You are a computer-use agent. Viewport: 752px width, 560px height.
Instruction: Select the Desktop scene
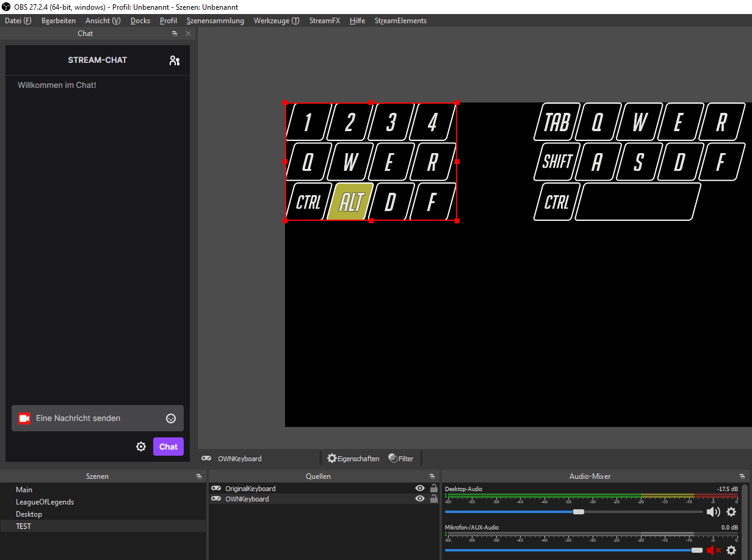click(29, 514)
